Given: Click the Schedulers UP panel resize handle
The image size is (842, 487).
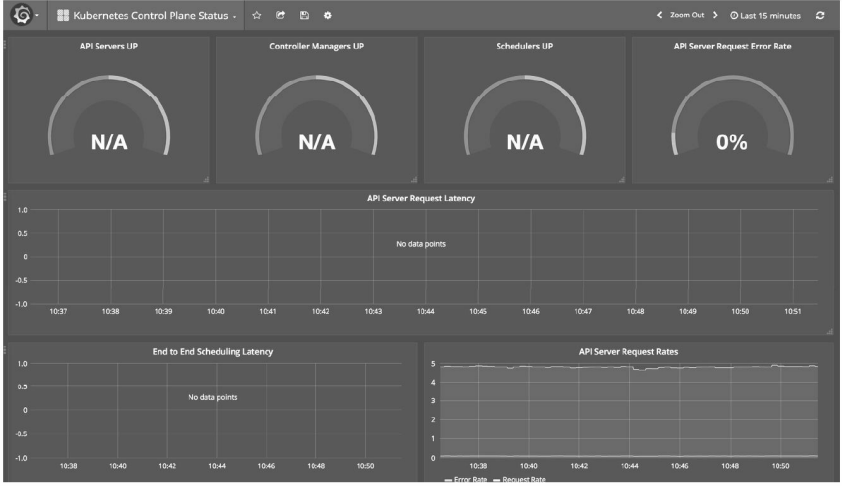Looking at the screenshot, I should (x=622, y=180).
